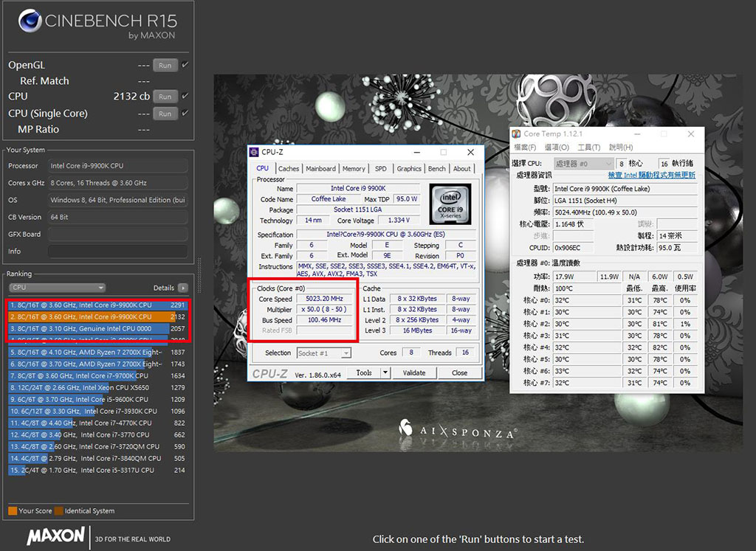Expand the Tools dropdown arrow in CPU-Z
756x551 pixels.
tap(385, 372)
